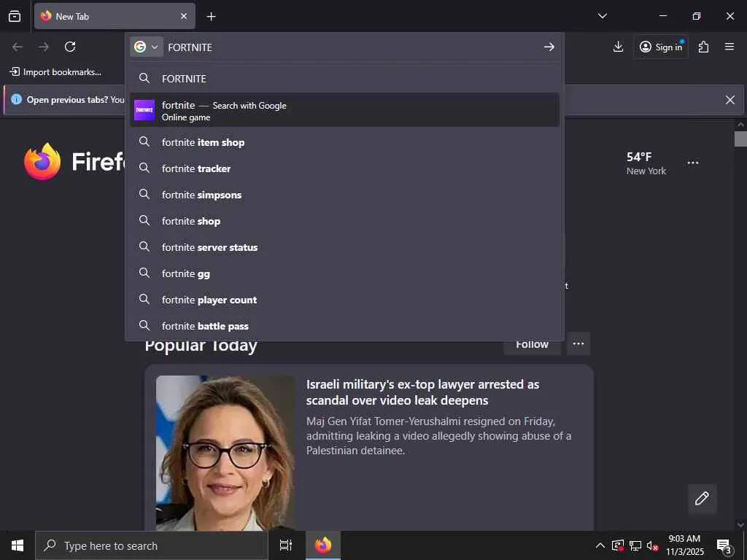Select suggestion fortnite player count
747x560 pixels.
(344, 300)
